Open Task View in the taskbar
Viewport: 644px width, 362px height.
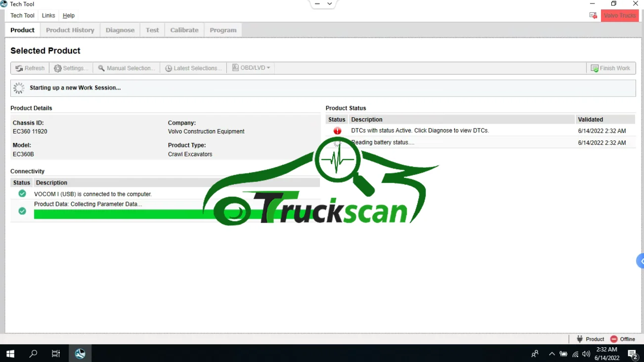point(56,354)
